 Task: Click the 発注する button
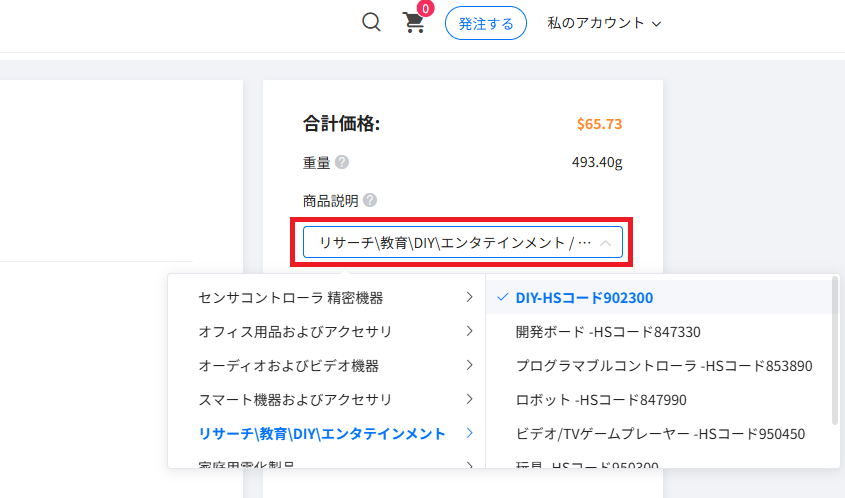point(486,23)
